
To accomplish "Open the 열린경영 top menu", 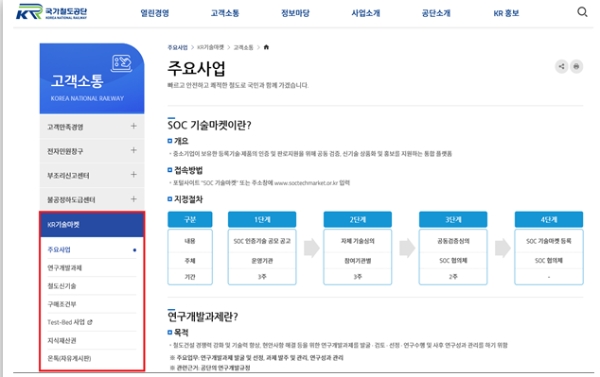I will [x=155, y=13].
